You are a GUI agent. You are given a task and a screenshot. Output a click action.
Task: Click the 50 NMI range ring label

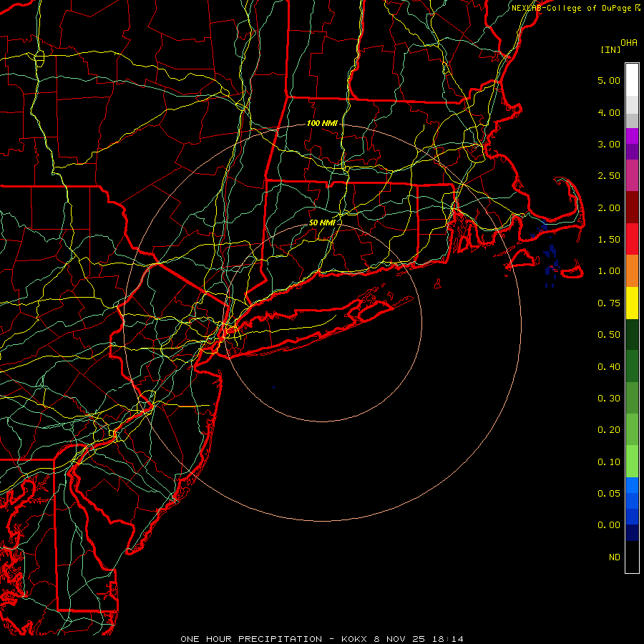click(322, 223)
